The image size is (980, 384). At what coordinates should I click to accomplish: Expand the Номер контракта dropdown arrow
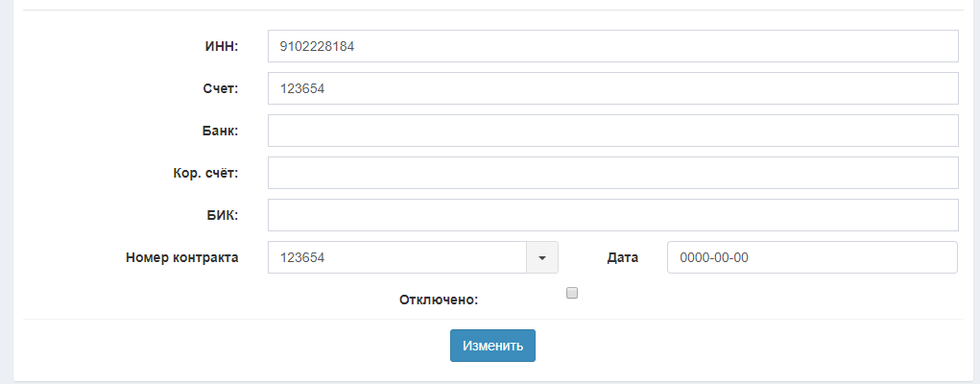(542, 257)
